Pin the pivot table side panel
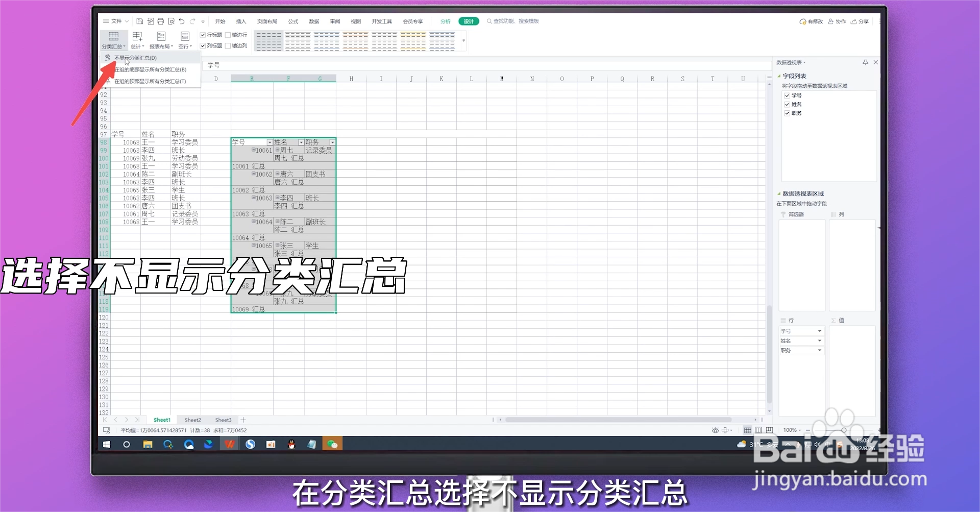 click(x=865, y=62)
